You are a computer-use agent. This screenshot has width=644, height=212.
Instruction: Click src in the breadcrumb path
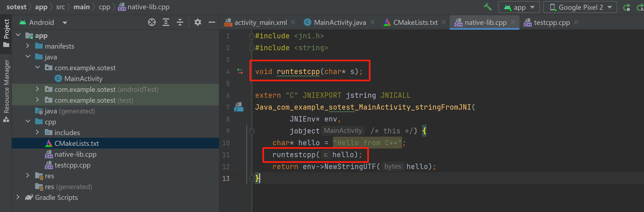pos(61,7)
